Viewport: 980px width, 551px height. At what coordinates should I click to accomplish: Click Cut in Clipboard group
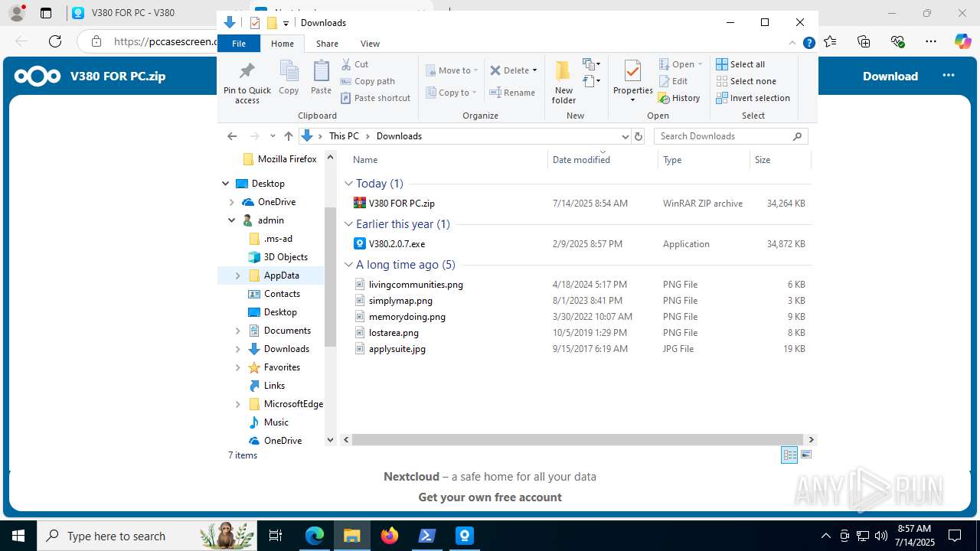click(x=354, y=64)
